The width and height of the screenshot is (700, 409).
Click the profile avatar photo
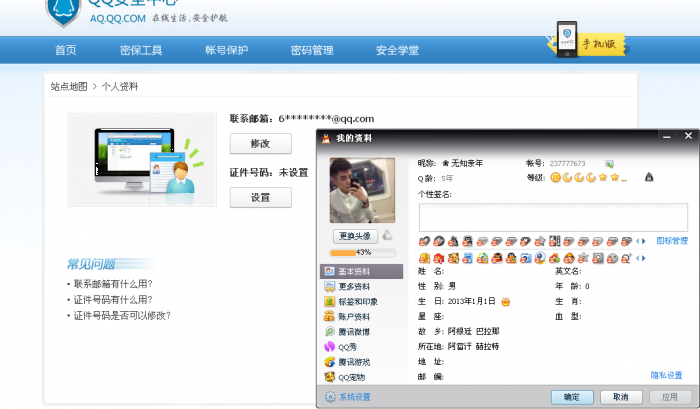pyautogui.click(x=362, y=190)
